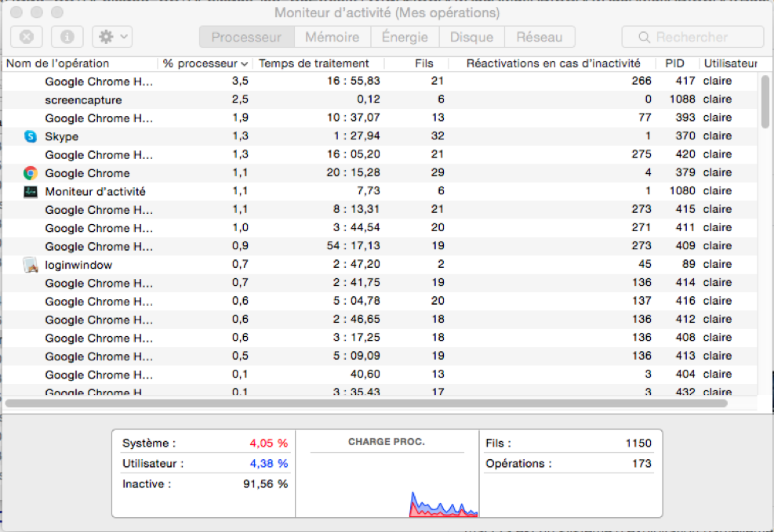Click the Utilisateur 4,38 % value
This screenshot has width=774, height=532.
tap(268, 464)
